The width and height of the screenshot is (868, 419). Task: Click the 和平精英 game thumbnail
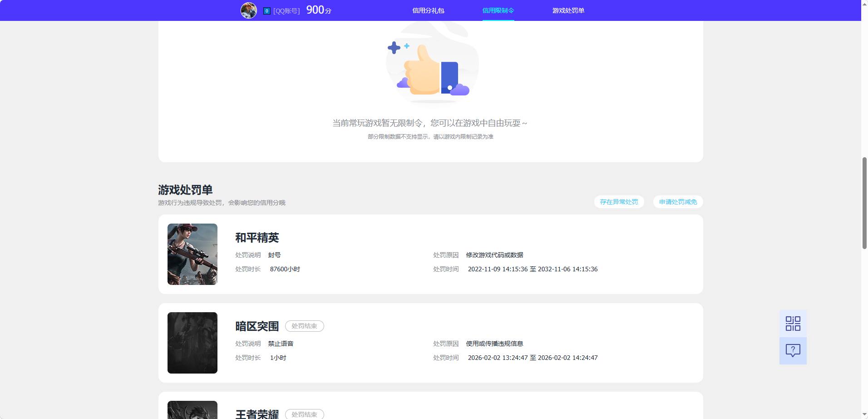pos(192,254)
